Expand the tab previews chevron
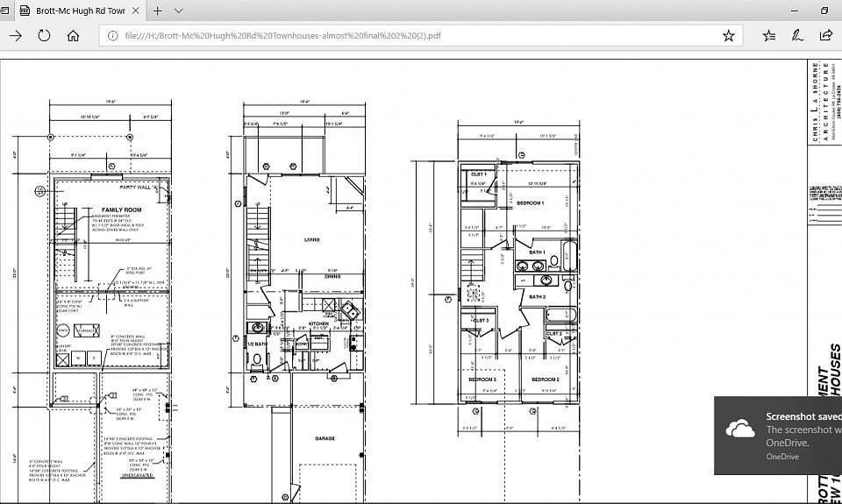Viewport: 842px width, 504px height. pos(179,11)
